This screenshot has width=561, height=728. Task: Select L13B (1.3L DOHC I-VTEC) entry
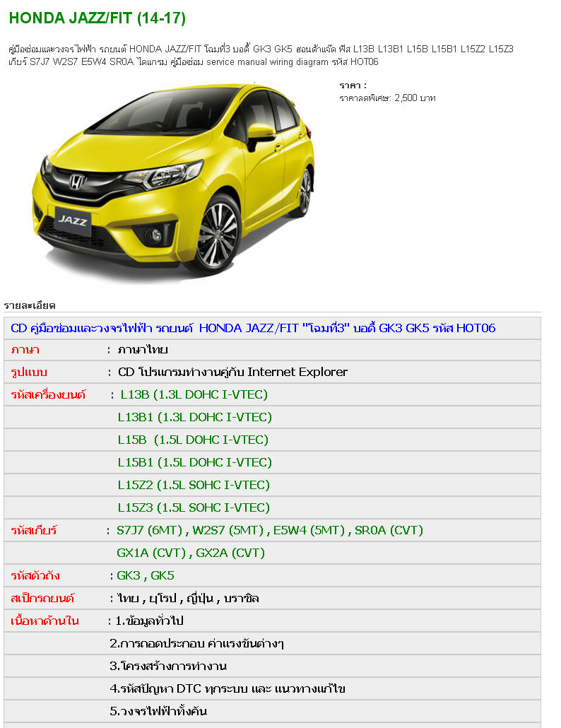[x=194, y=394]
